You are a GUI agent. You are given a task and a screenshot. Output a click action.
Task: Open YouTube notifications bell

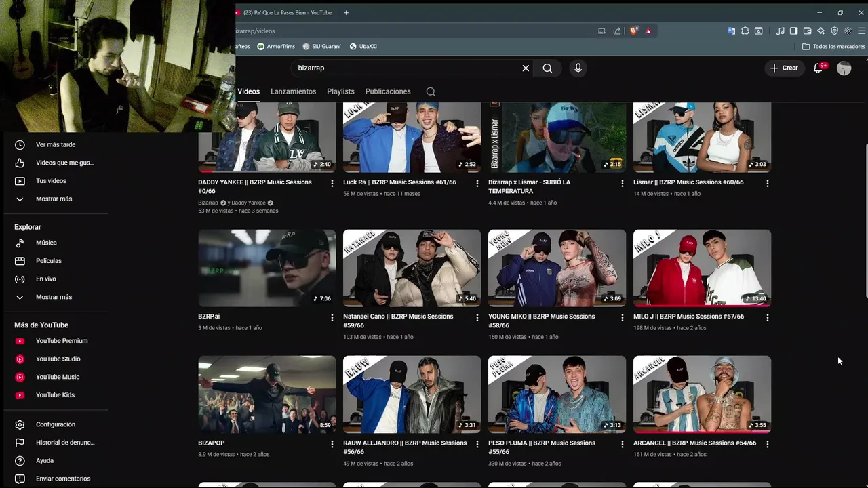pyautogui.click(x=818, y=68)
